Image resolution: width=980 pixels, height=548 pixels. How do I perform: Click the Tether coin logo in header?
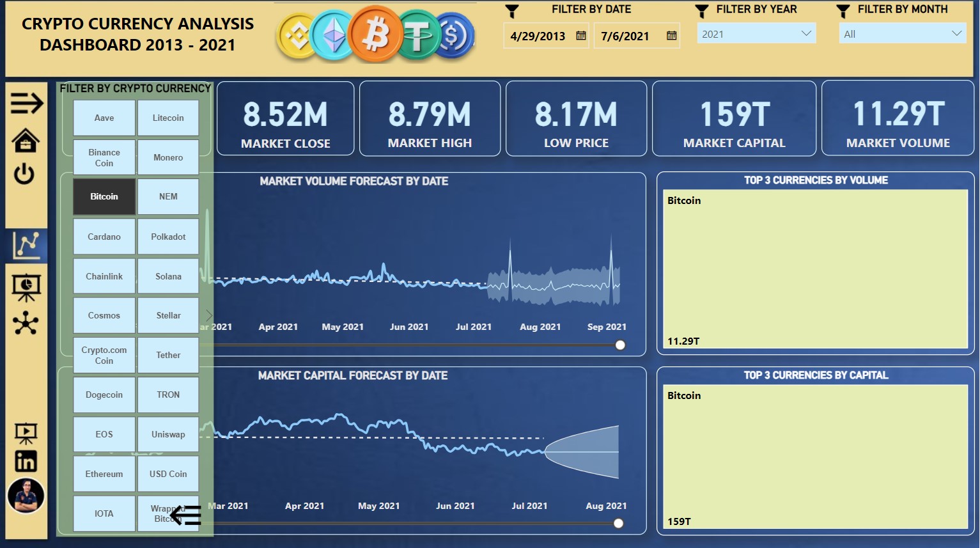tap(417, 36)
